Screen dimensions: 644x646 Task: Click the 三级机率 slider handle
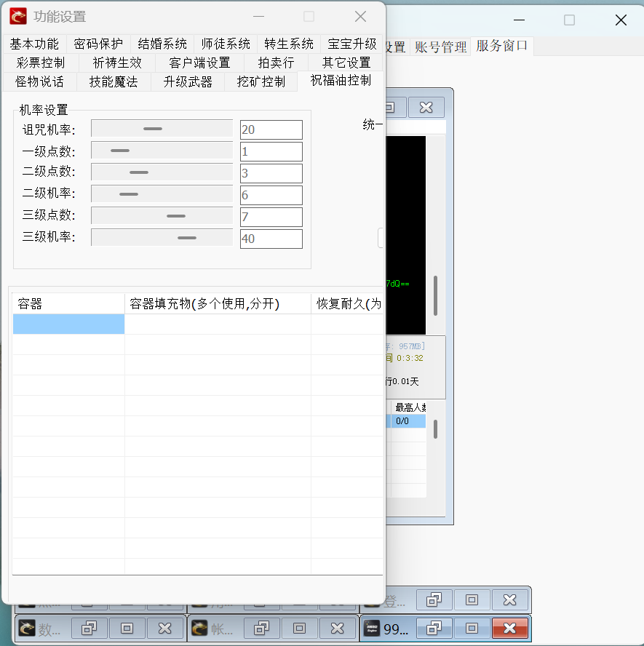(187, 238)
